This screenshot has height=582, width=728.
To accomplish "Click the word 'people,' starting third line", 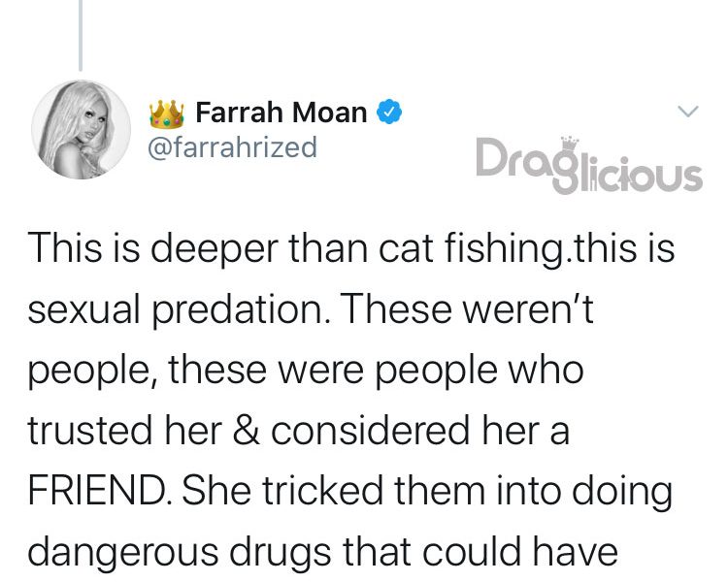I will (92, 371).
